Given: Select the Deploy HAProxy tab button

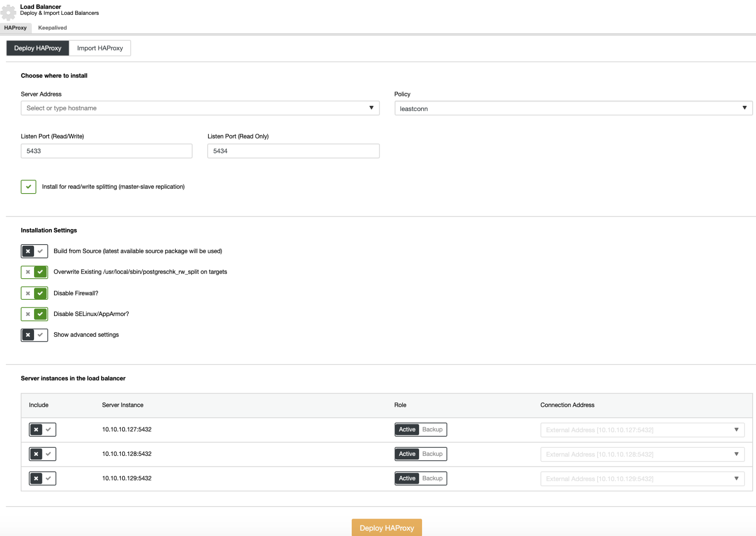Looking at the screenshot, I should coord(38,48).
